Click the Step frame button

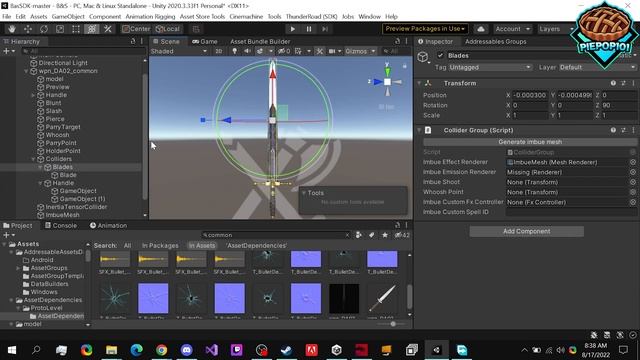tap(325, 29)
